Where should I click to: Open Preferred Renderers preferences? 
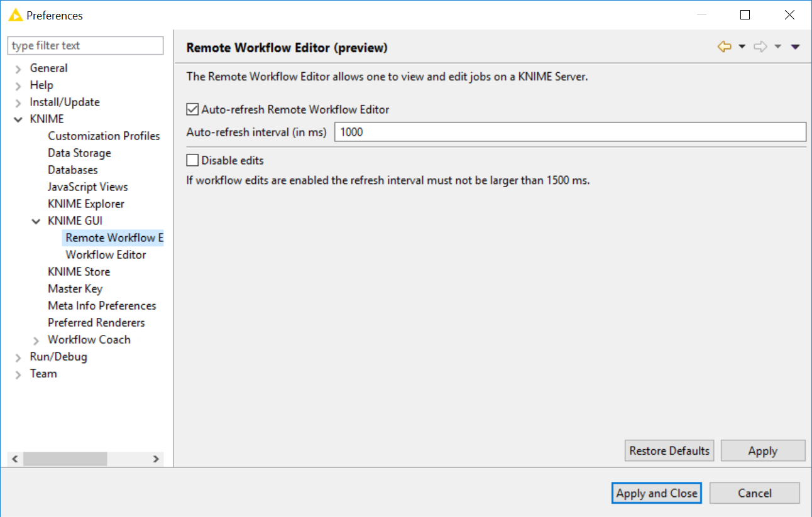[96, 322]
